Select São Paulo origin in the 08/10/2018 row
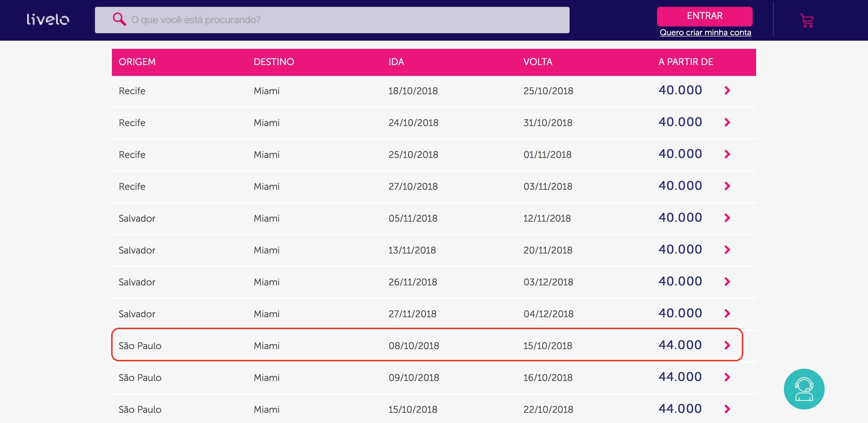 tap(140, 346)
